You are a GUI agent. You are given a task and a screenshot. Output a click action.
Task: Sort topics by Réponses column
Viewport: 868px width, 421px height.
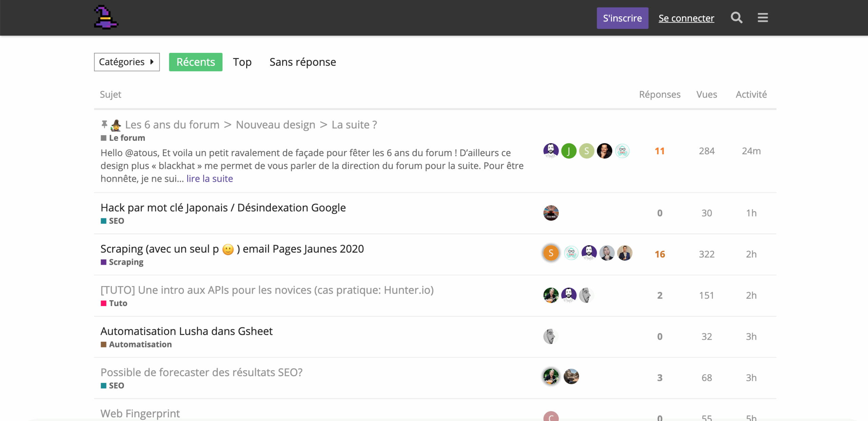660,94
